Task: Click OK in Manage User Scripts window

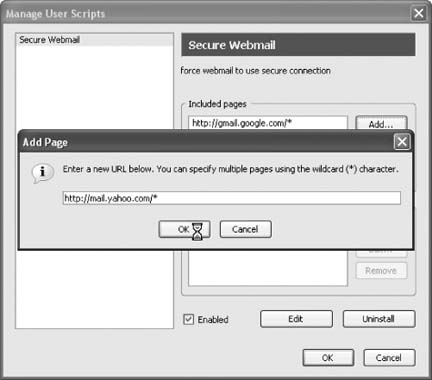Action: (x=328, y=358)
